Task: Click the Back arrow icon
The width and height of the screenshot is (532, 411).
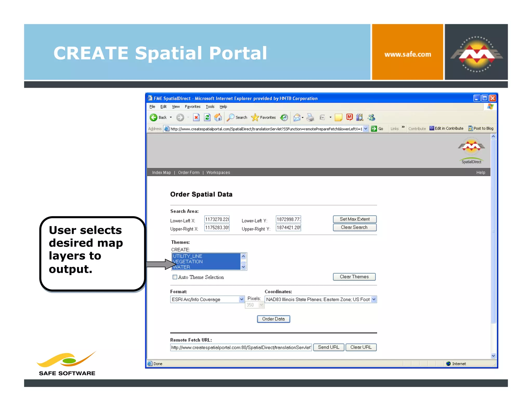Action: 154,117
